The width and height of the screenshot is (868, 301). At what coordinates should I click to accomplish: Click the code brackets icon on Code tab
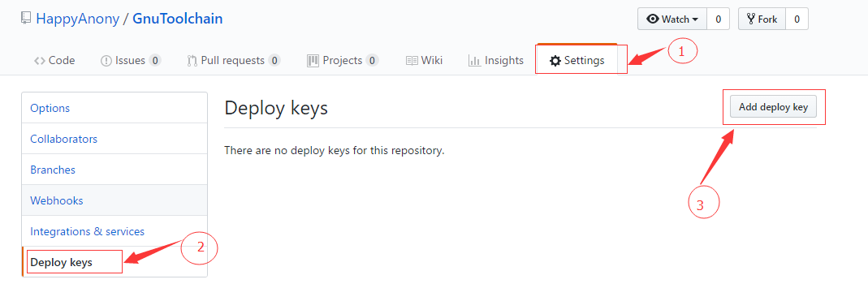39,61
